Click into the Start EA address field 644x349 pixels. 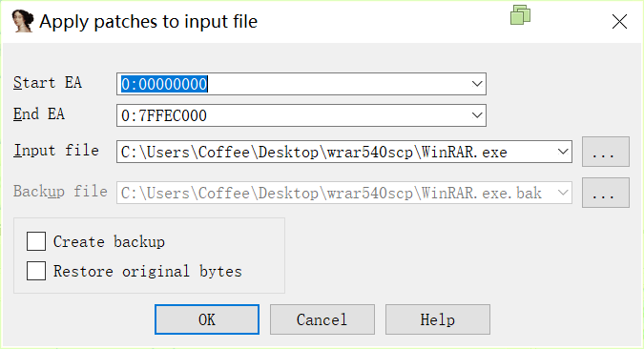293,84
